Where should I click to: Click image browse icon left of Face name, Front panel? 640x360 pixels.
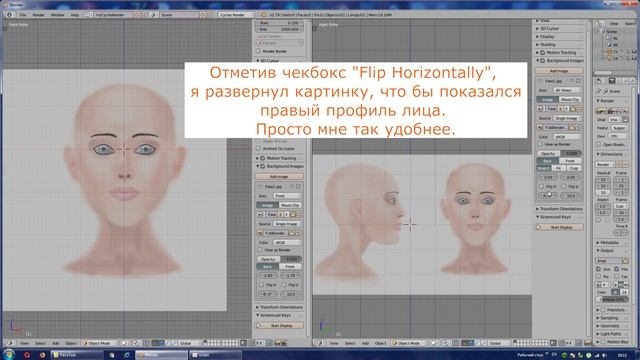point(261,214)
